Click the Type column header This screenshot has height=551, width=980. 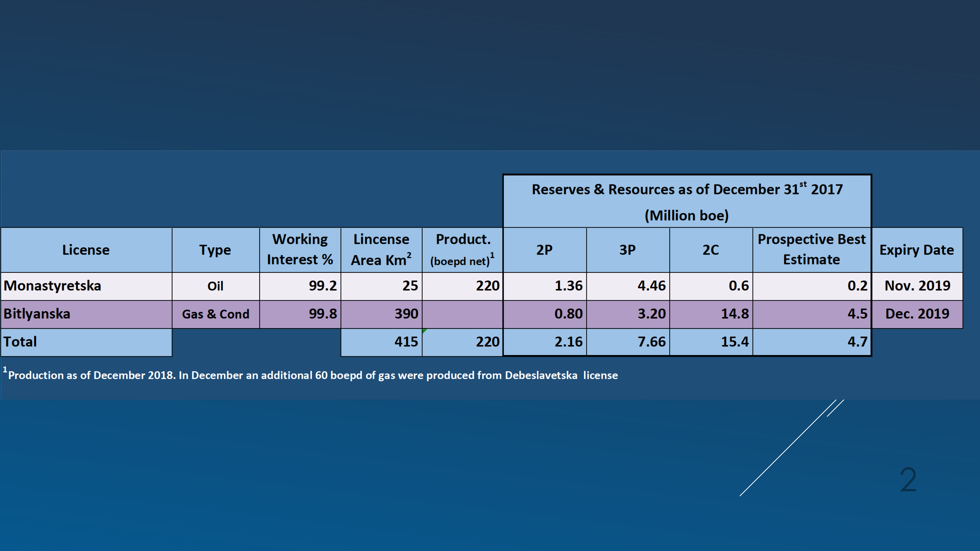click(215, 250)
